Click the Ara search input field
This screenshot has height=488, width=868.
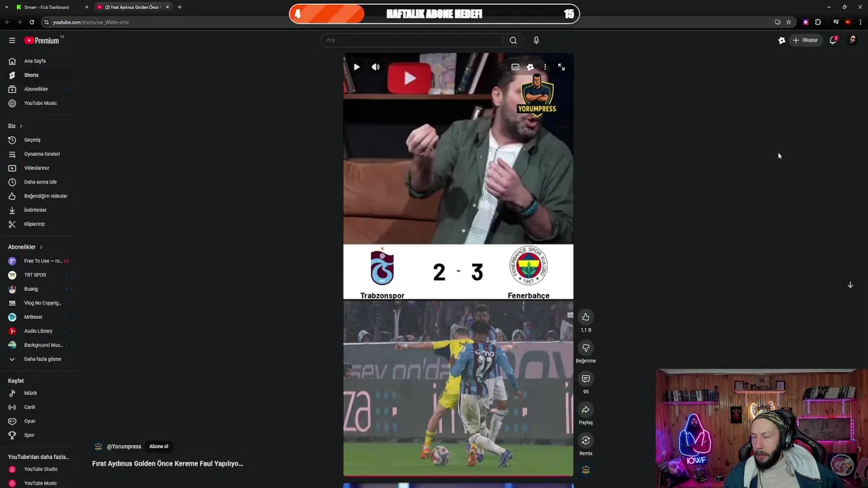pos(412,40)
